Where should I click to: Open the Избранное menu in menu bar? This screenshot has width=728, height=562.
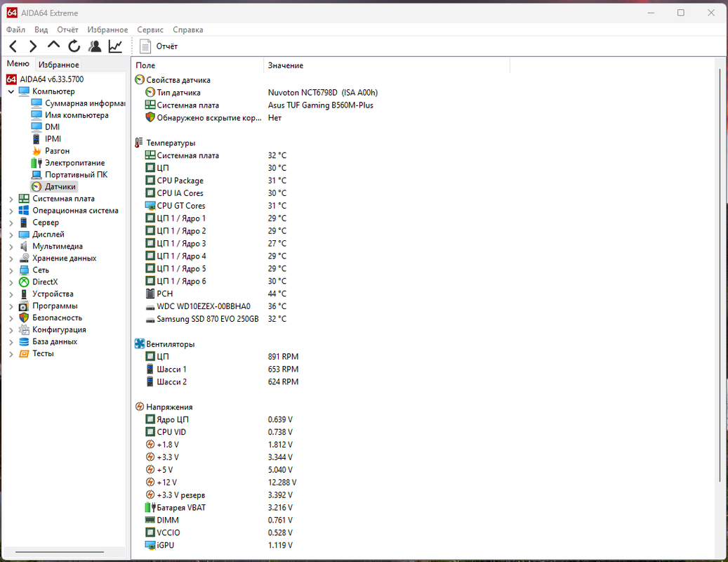pyautogui.click(x=107, y=30)
